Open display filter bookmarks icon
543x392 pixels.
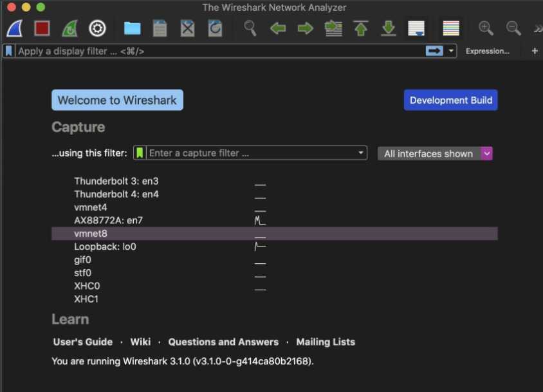[8, 51]
